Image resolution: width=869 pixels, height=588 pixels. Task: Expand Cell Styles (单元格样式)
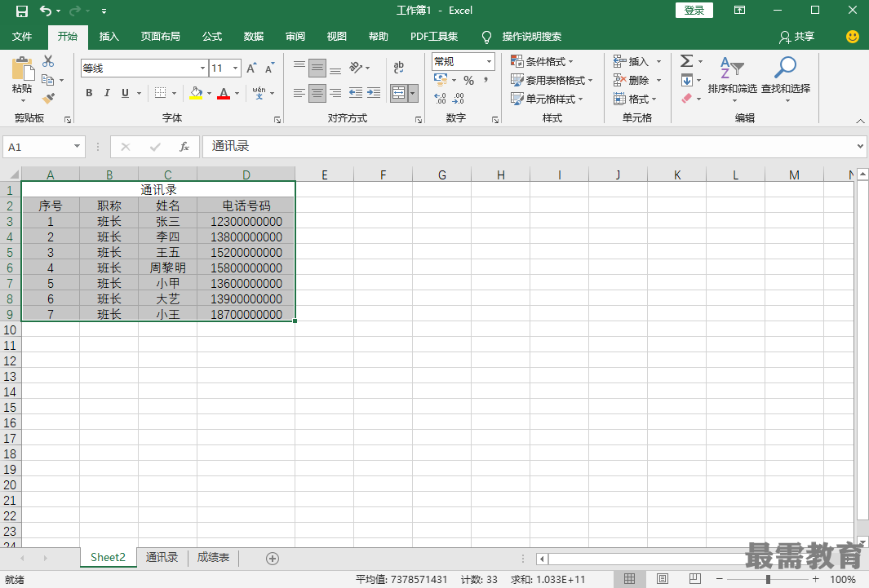pos(547,99)
